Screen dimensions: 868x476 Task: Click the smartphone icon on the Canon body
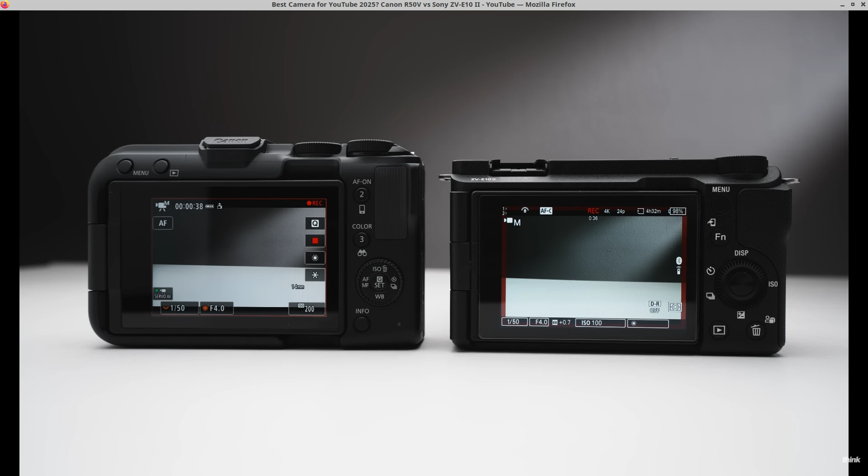pos(362,210)
